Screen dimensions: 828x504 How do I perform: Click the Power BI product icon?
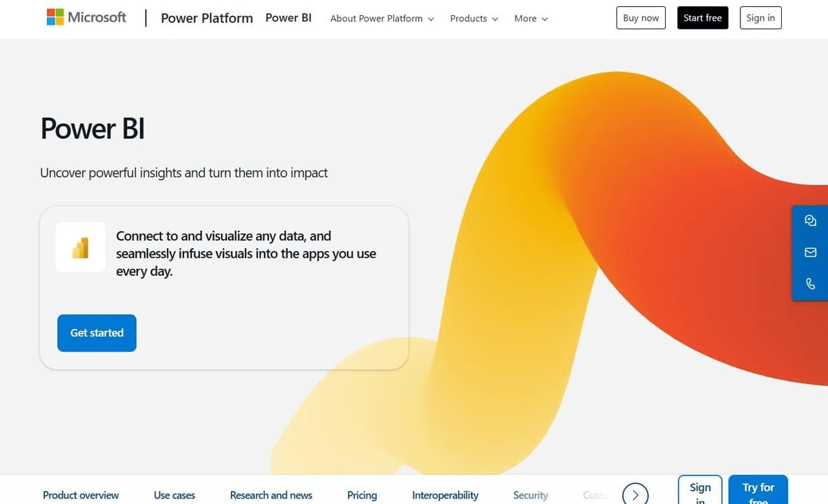tap(81, 247)
